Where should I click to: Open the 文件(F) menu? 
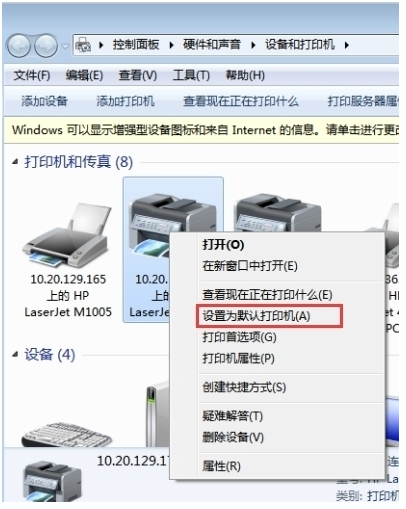pyautogui.click(x=32, y=75)
